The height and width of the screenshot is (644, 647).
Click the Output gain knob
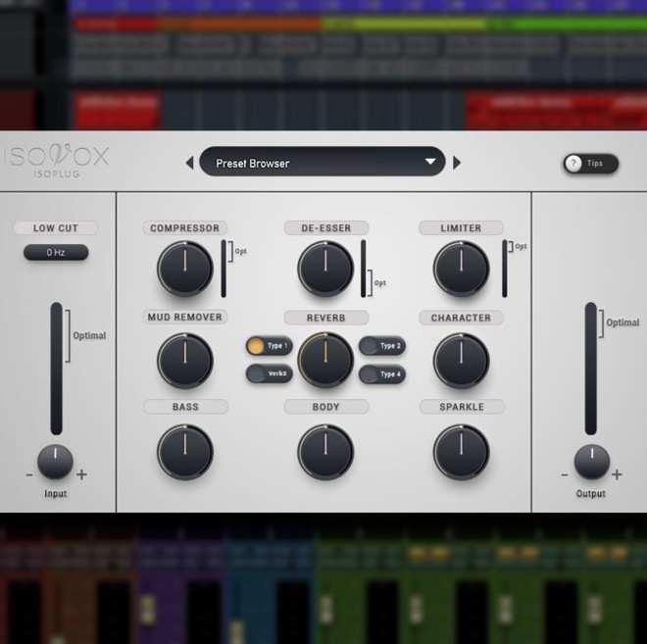(591, 462)
